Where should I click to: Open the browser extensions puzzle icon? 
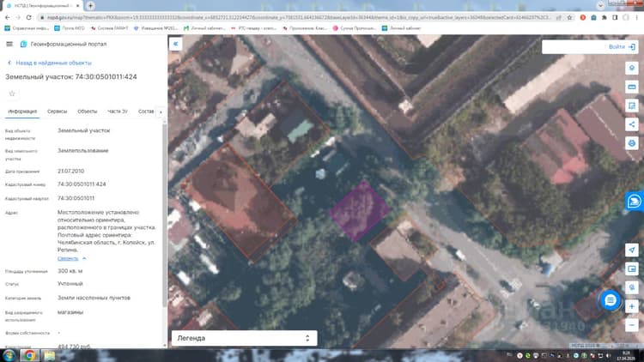(605, 17)
